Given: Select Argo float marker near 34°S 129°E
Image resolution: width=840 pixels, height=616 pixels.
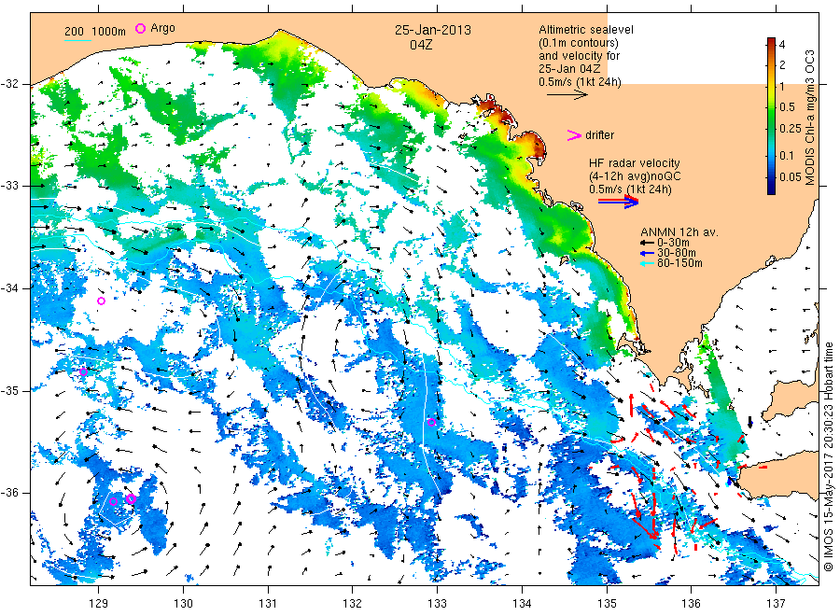Looking at the screenshot, I should click(101, 301).
